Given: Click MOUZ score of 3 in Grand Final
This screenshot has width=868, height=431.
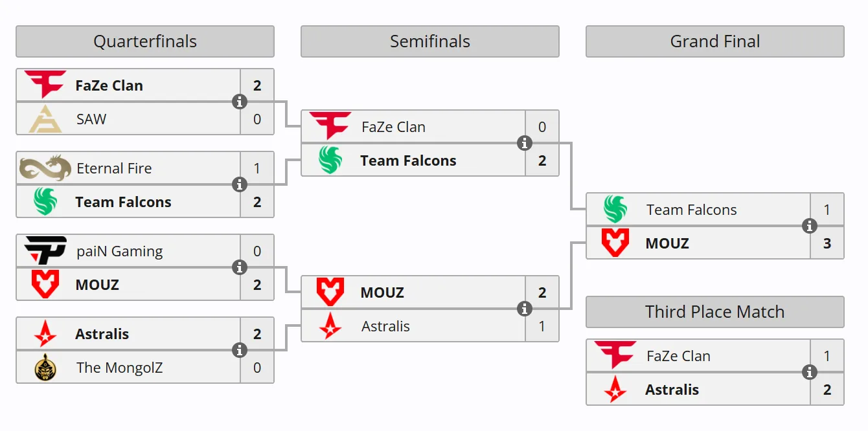Looking at the screenshot, I should coord(827,243).
